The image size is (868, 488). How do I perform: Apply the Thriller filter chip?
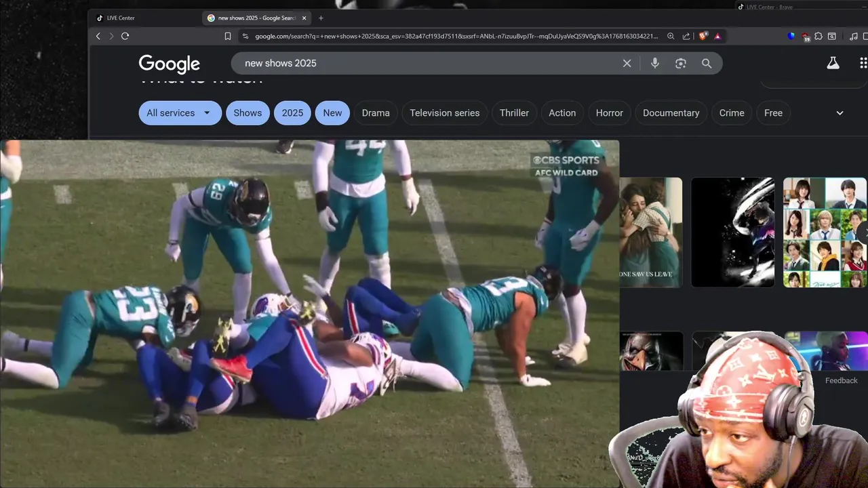click(x=514, y=113)
